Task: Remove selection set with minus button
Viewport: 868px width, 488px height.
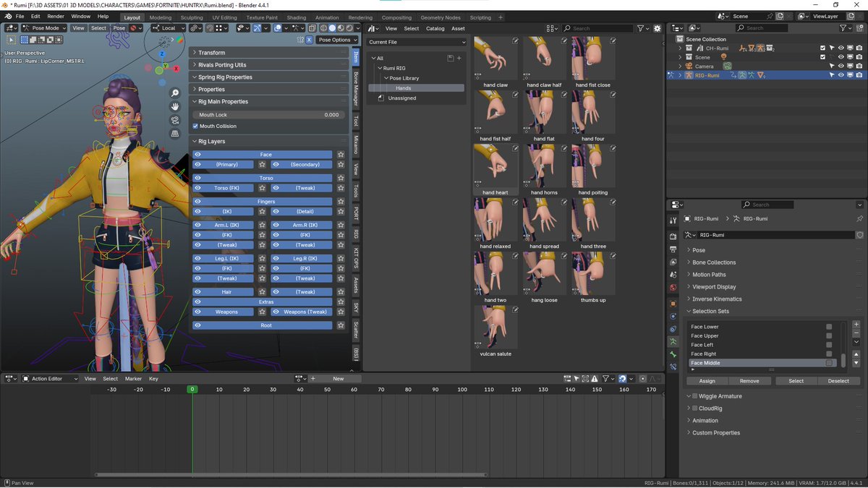Action: pos(856,333)
